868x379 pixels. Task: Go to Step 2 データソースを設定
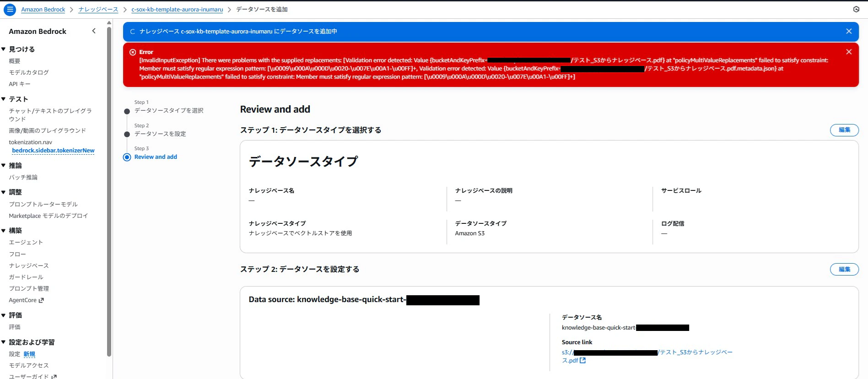coord(160,134)
